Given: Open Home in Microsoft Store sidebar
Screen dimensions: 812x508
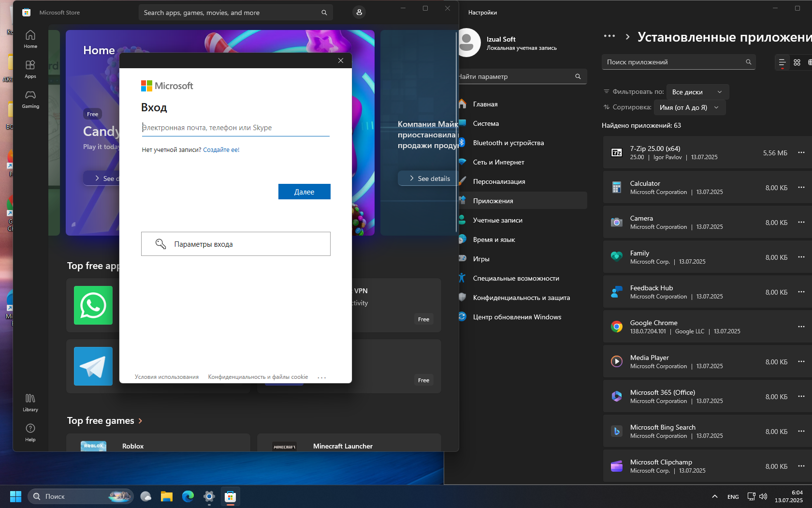Looking at the screenshot, I should pyautogui.click(x=30, y=39).
